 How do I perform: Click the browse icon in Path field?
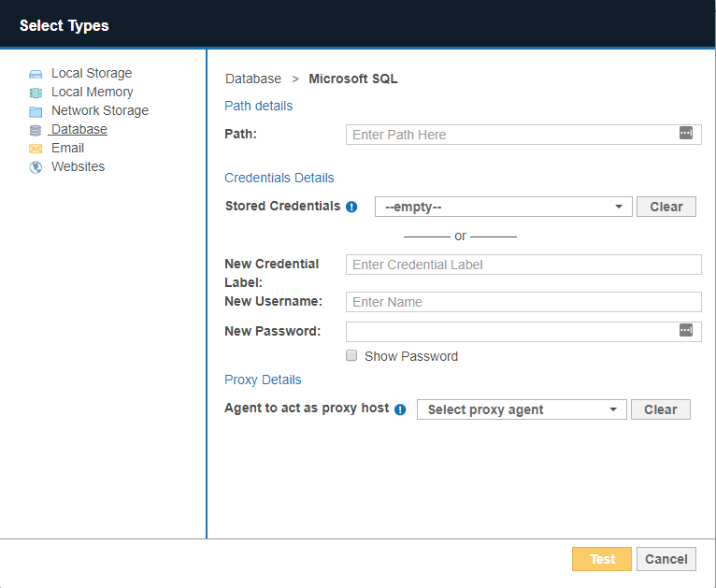coord(686,134)
